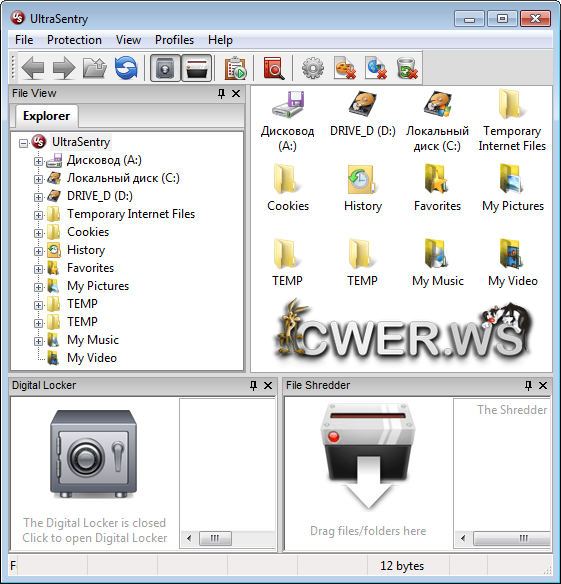
Task: Go up one folder level via toolbar
Action: point(95,68)
